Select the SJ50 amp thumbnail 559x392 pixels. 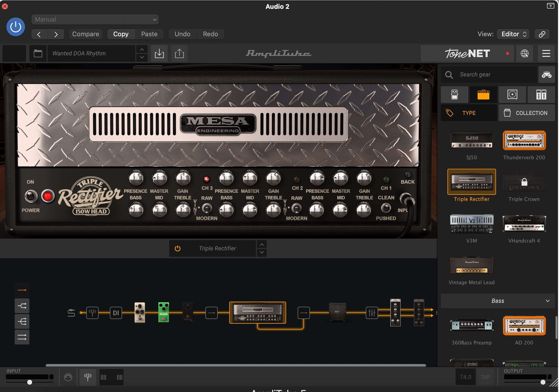click(x=472, y=141)
